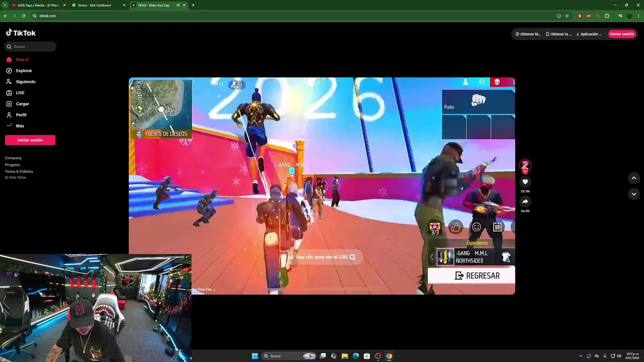Click the Obtener M... header link

528,34
